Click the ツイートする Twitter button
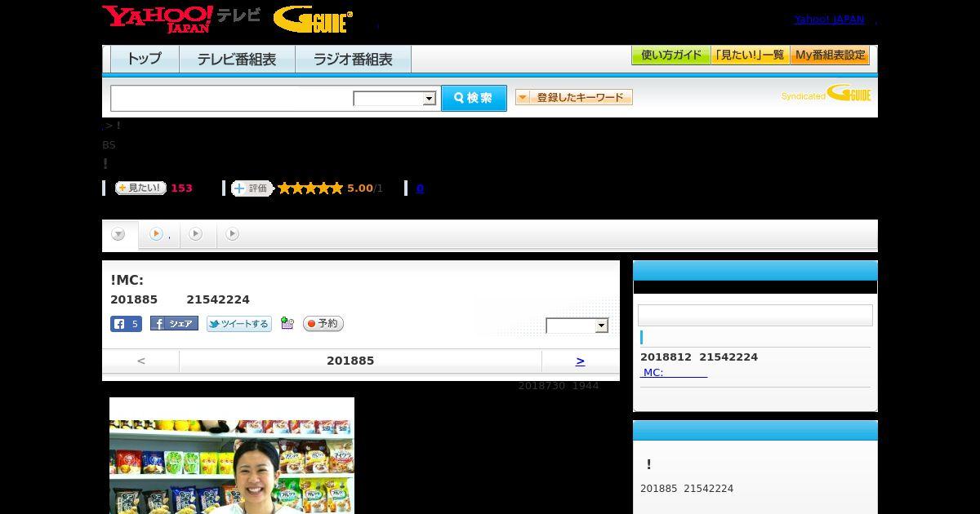The height and width of the screenshot is (514, 980). pos(238,324)
